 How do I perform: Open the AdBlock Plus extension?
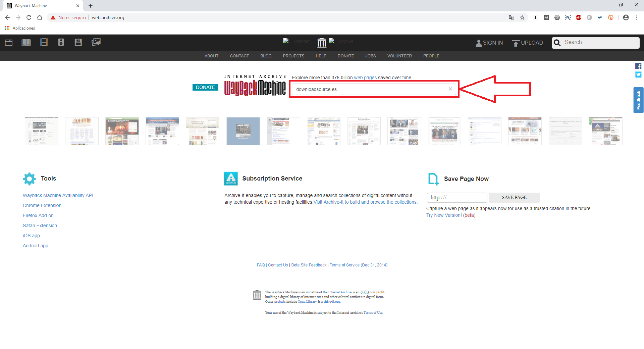[579, 17]
